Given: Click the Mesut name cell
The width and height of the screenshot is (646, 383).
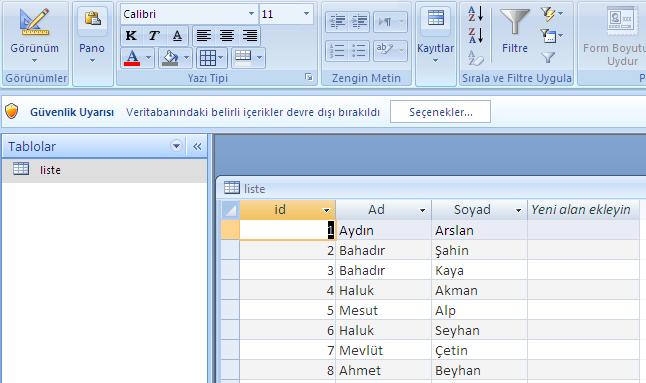Looking at the screenshot, I should point(384,310).
